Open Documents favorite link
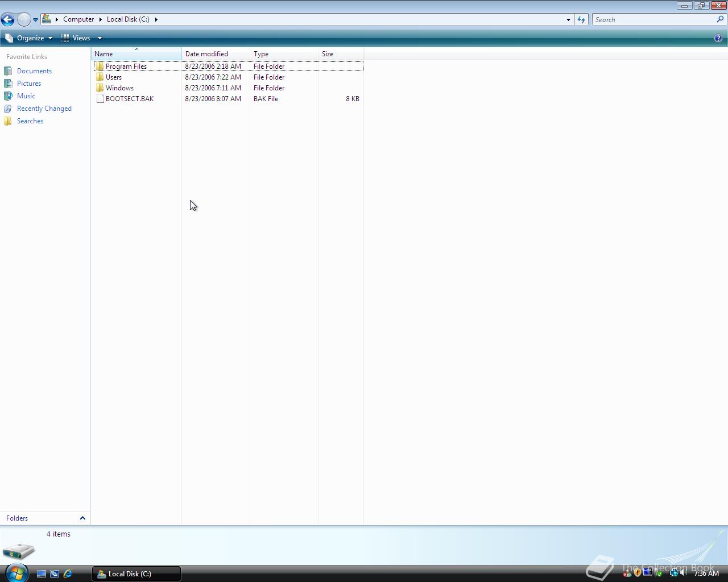The width and height of the screenshot is (728, 582). (x=34, y=71)
